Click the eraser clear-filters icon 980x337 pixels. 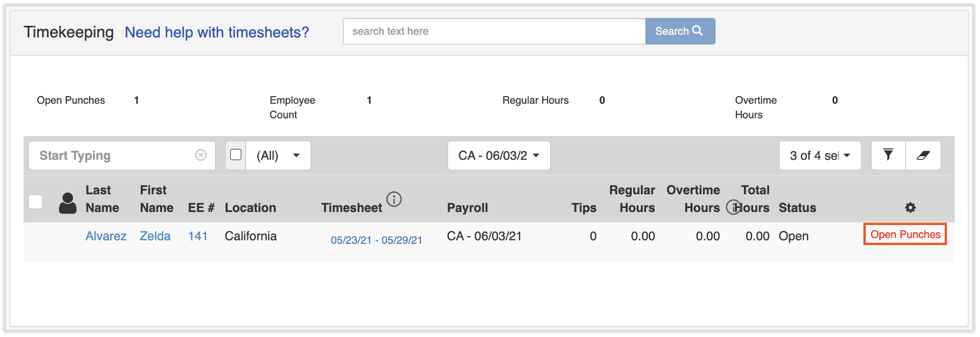pos(923,155)
